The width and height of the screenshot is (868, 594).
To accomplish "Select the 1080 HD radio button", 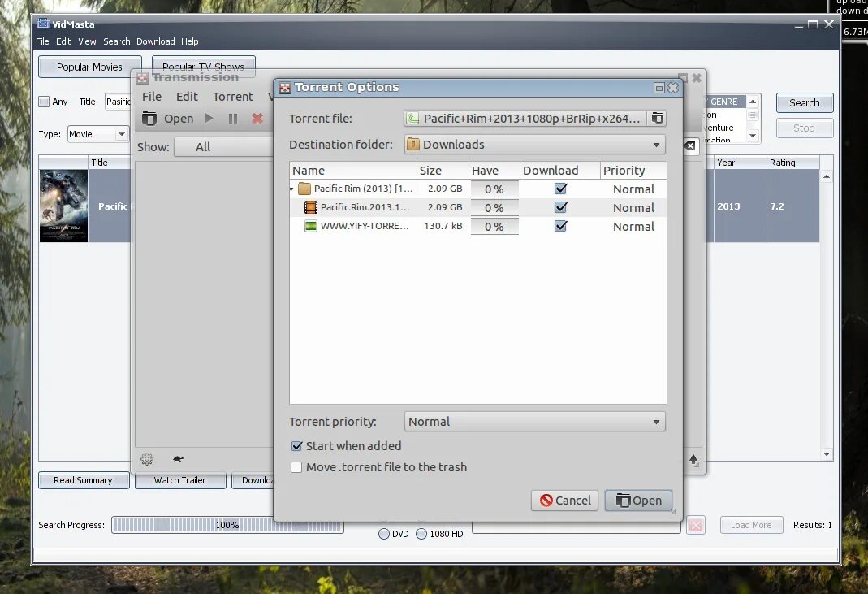I will [421, 534].
